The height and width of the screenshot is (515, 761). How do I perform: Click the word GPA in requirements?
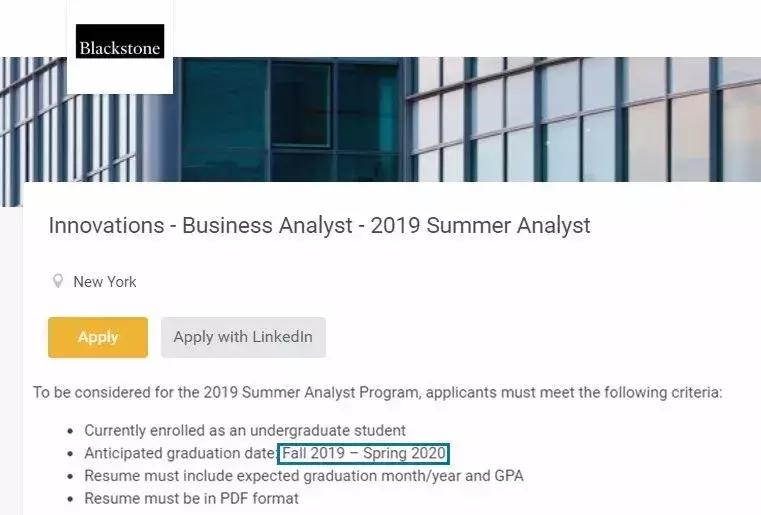(x=506, y=476)
